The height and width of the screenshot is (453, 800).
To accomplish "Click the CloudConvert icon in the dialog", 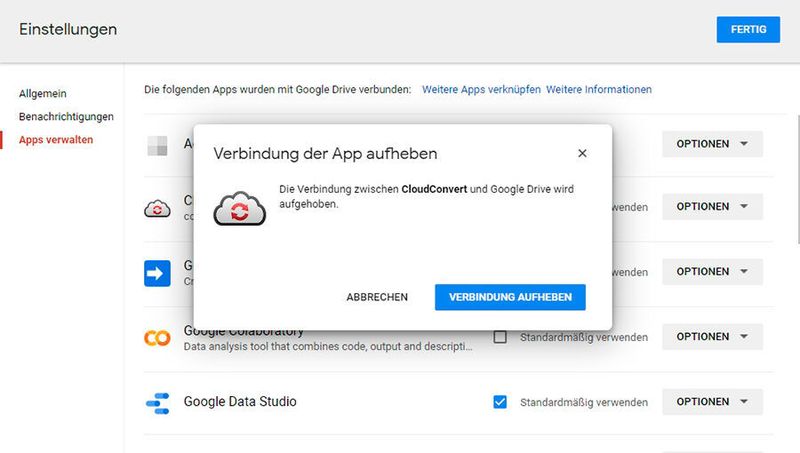I will tap(239, 209).
